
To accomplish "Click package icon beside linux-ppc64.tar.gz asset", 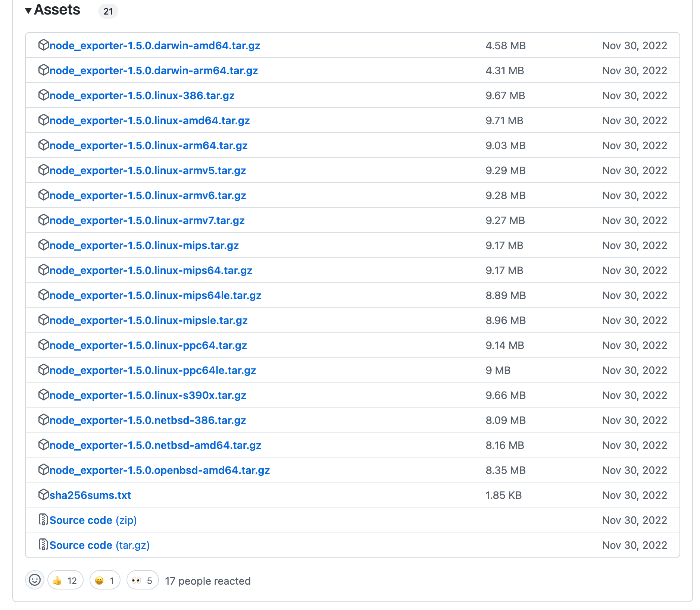I will click(x=44, y=345).
